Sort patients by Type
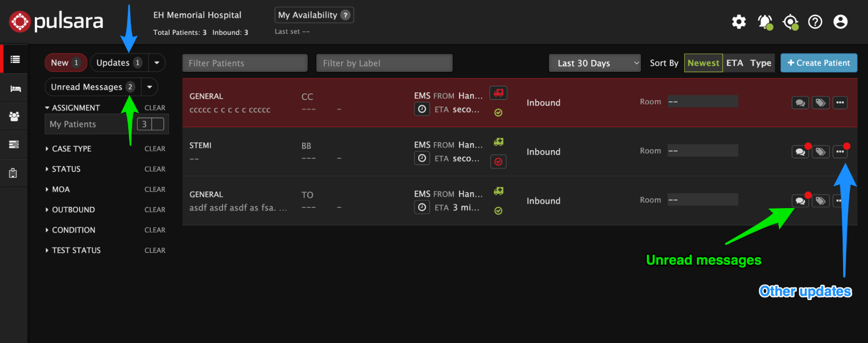Viewport: 868px width, 343px height. [760, 63]
